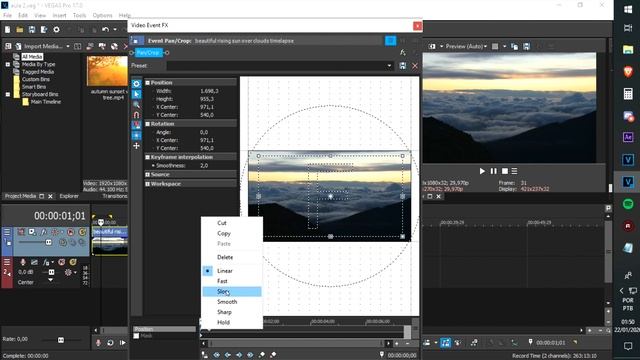Screen dimensions: 640x360
Task: Choose Cut in the keyframe context menu
Action: tap(222, 223)
